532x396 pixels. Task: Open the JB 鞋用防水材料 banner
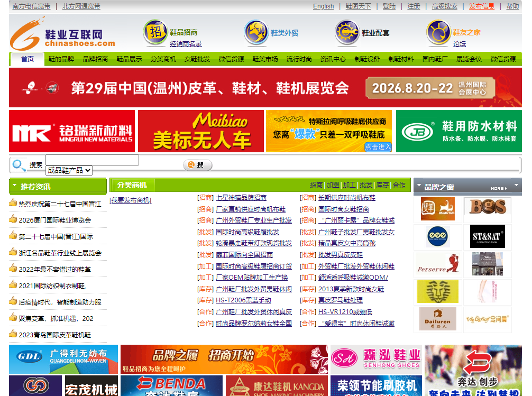(x=458, y=131)
